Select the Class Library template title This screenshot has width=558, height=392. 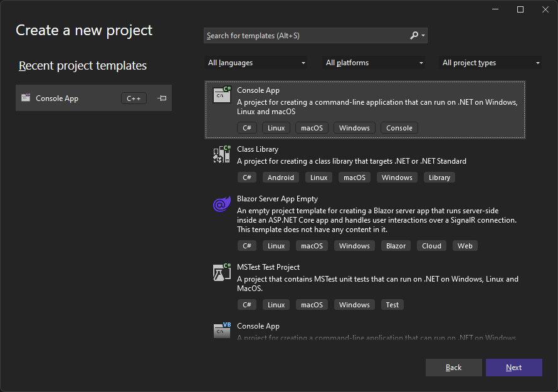coord(258,149)
